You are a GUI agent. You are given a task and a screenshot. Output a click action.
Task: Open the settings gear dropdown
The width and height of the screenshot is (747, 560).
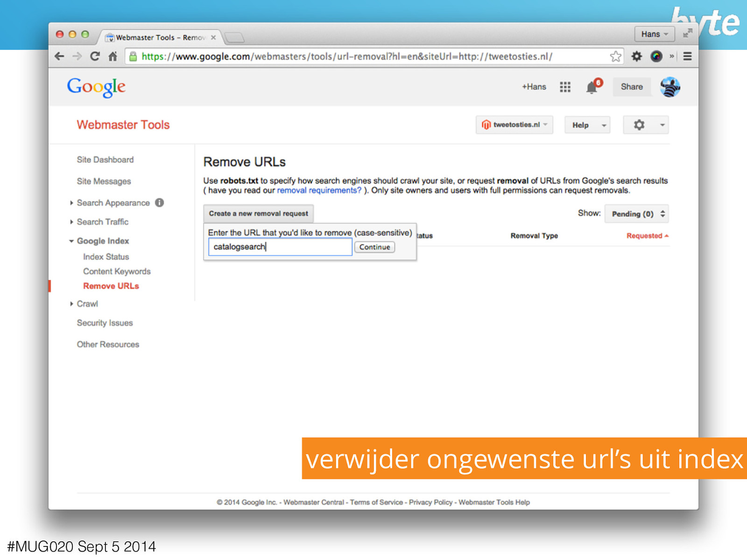[646, 125]
